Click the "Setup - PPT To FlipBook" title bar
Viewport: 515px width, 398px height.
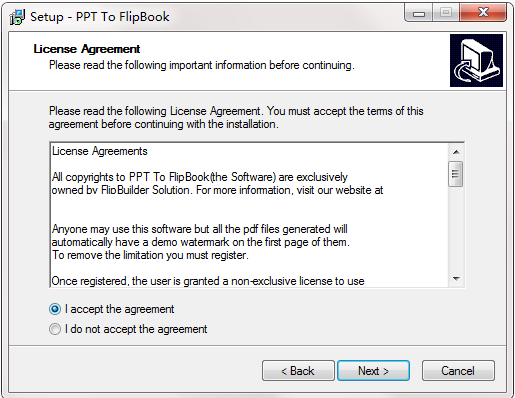100,17
